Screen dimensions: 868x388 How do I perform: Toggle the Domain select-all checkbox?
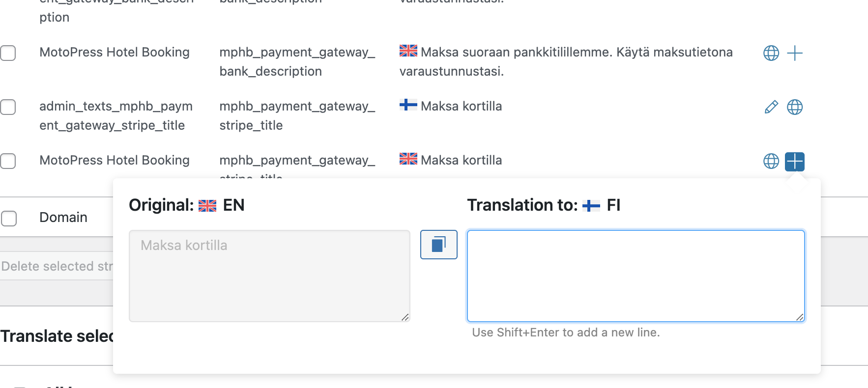[x=9, y=218]
